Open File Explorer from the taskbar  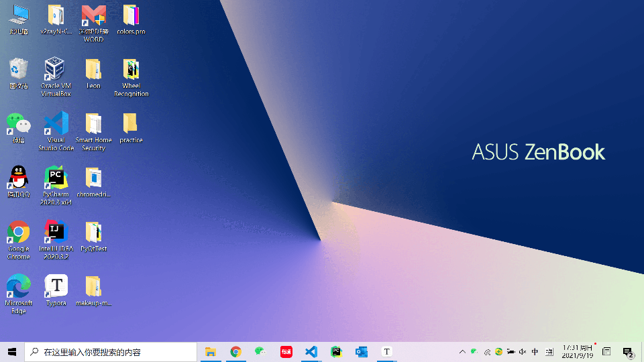(x=211, y=352)
